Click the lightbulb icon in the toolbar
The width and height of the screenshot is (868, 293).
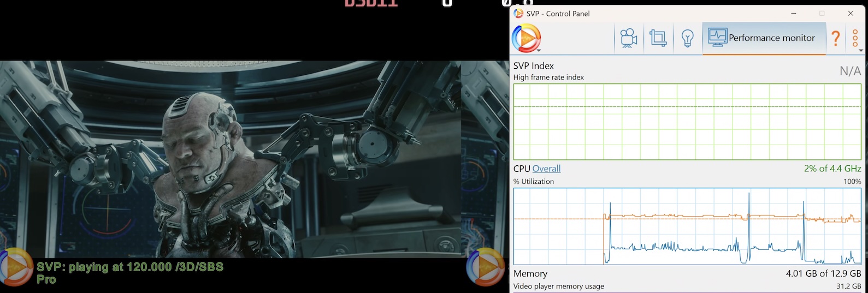(688, 38)
